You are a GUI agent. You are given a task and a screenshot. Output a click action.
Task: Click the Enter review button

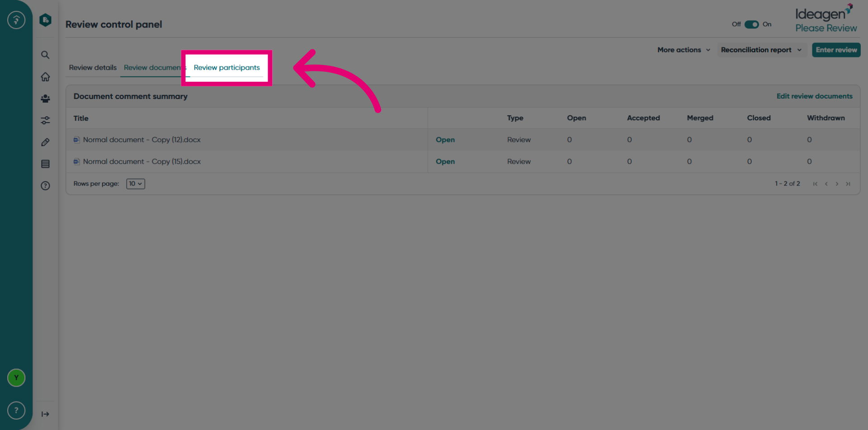[x=836, y=50]
